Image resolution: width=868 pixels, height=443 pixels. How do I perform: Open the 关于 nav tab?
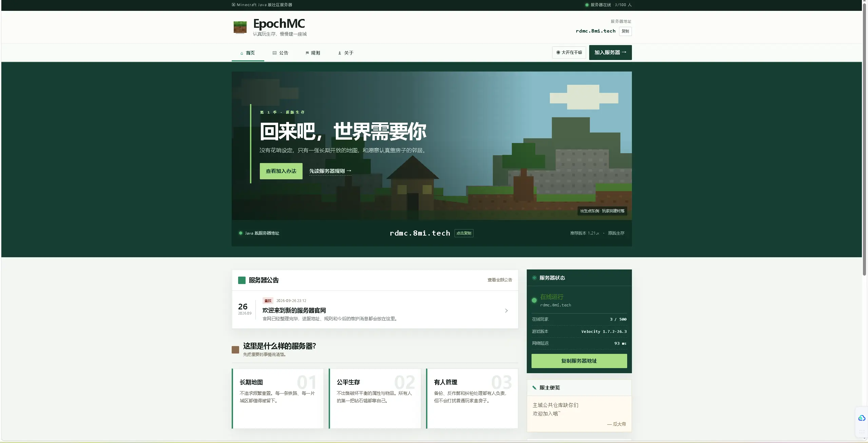point(346,53)
